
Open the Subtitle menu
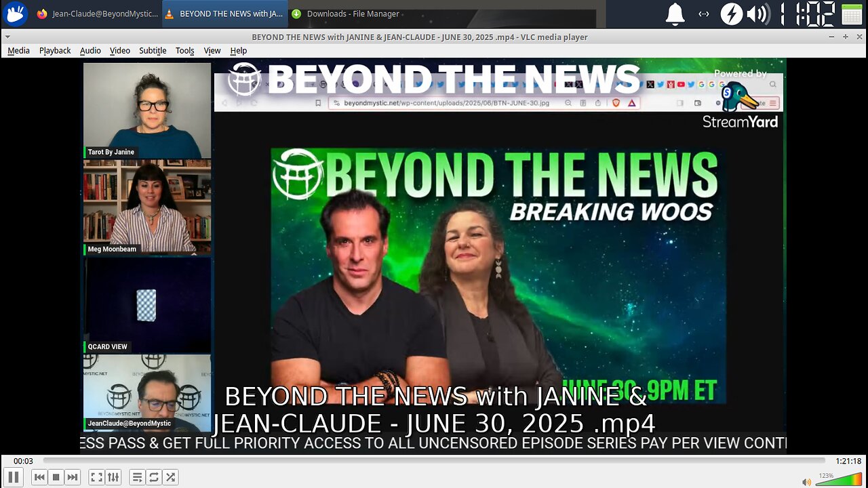[x=153, y=51]
